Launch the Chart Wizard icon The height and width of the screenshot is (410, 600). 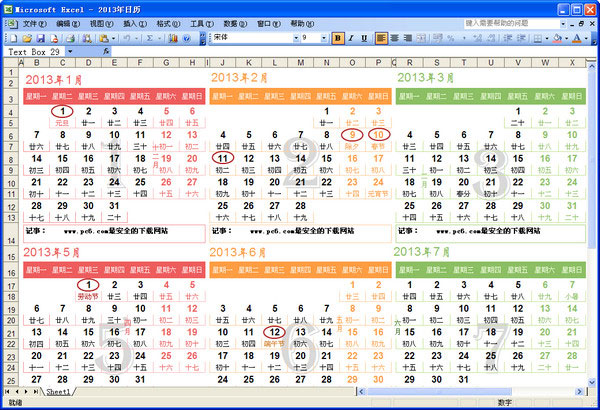tap(173, 38)
